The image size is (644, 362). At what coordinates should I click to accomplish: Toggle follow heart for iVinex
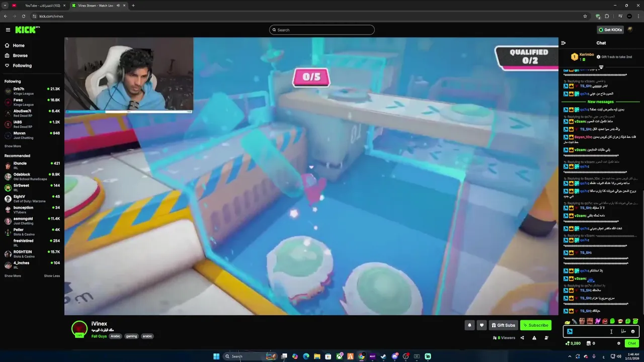coord(481,325)
